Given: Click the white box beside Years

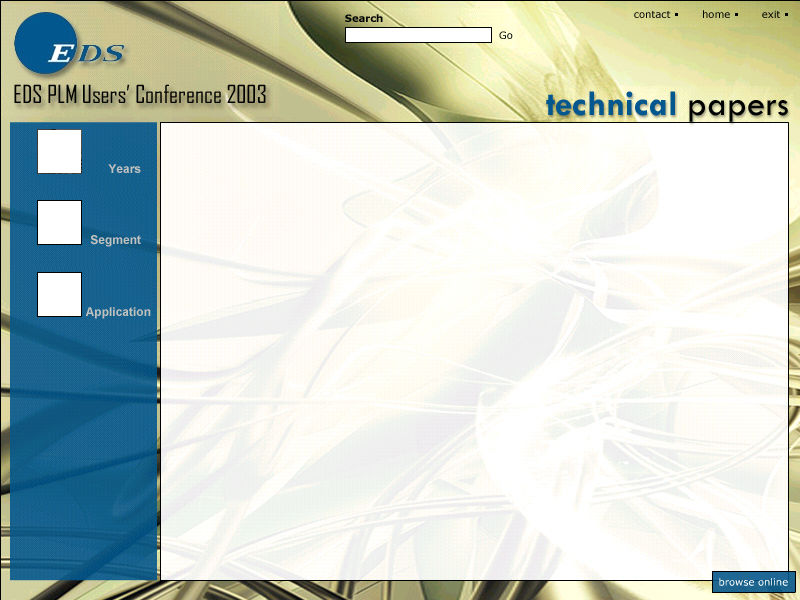Looking at the screenshot, I should (x=59, y=151).
